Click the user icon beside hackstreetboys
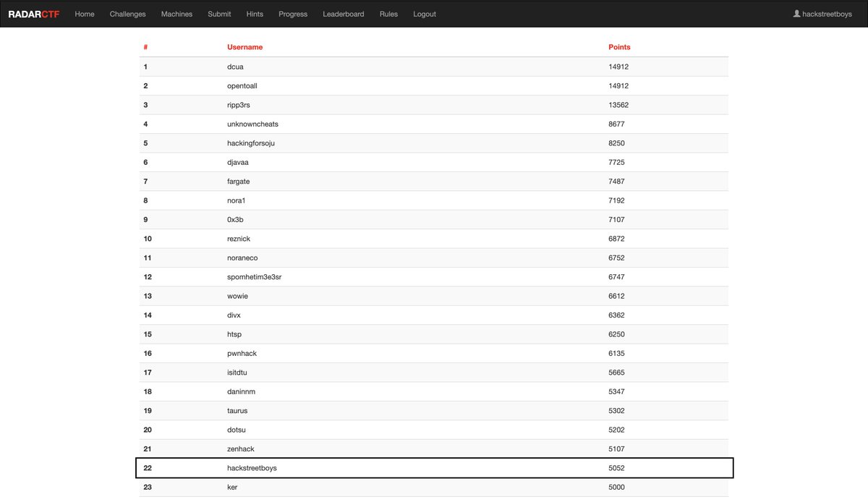 pos(797,14)
